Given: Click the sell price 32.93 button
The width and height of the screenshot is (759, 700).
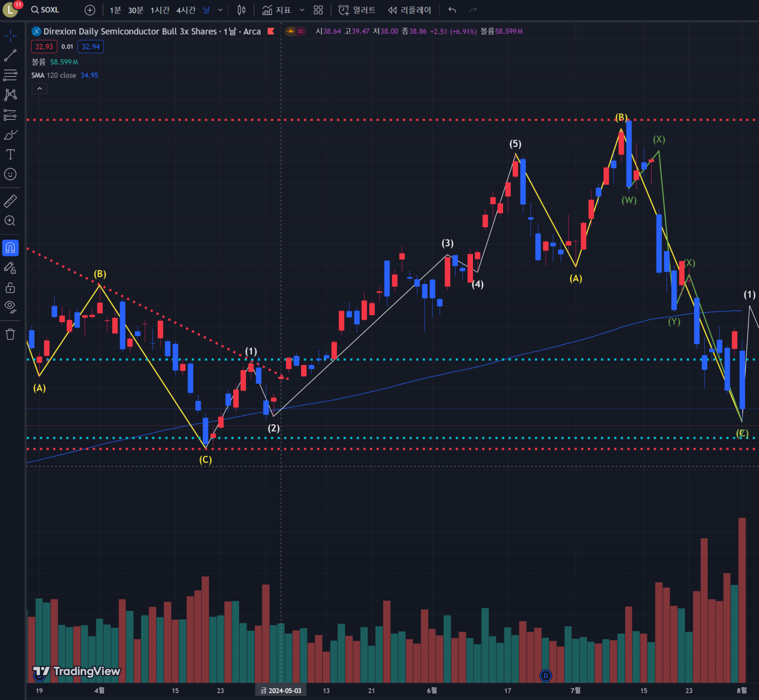Looking at the screenshot, I should pyautogui.click(x=44, y=46).
